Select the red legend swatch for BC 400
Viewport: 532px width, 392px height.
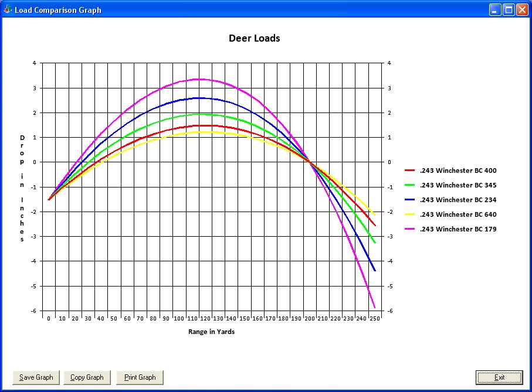point(409,171)
